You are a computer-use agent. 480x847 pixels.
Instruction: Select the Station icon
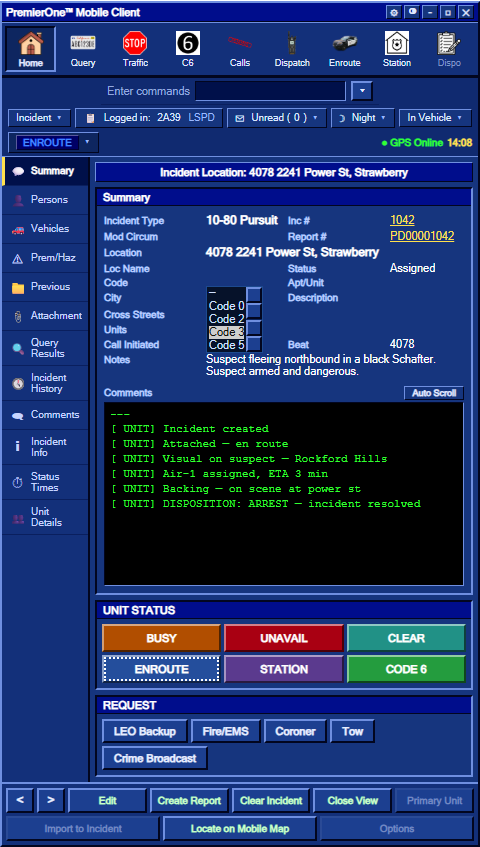397,49
